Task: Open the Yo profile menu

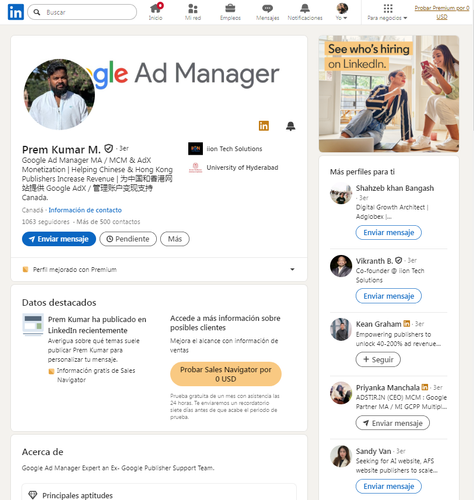Action: click(342, 12)
